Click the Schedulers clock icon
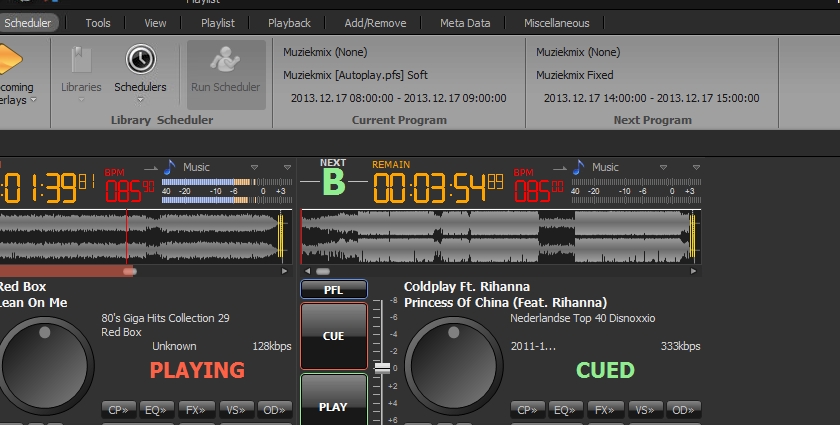 140,59
